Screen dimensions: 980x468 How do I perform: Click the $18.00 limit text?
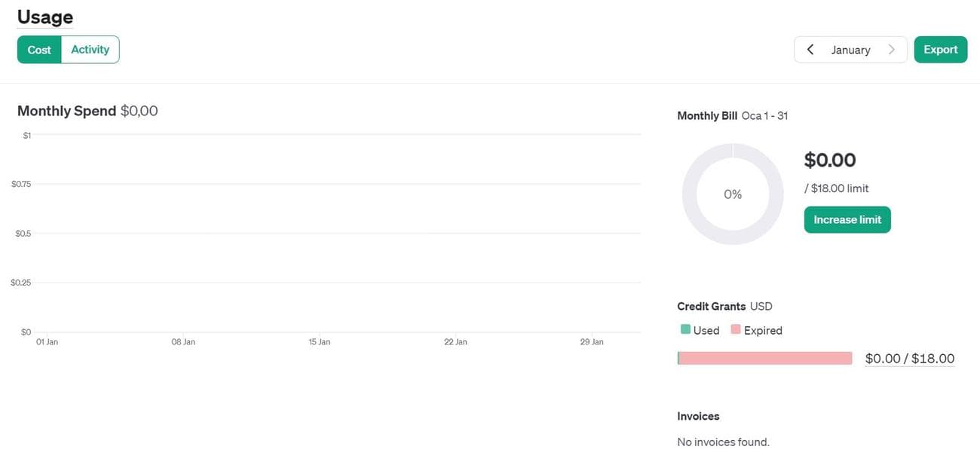(x=837, y=188)
